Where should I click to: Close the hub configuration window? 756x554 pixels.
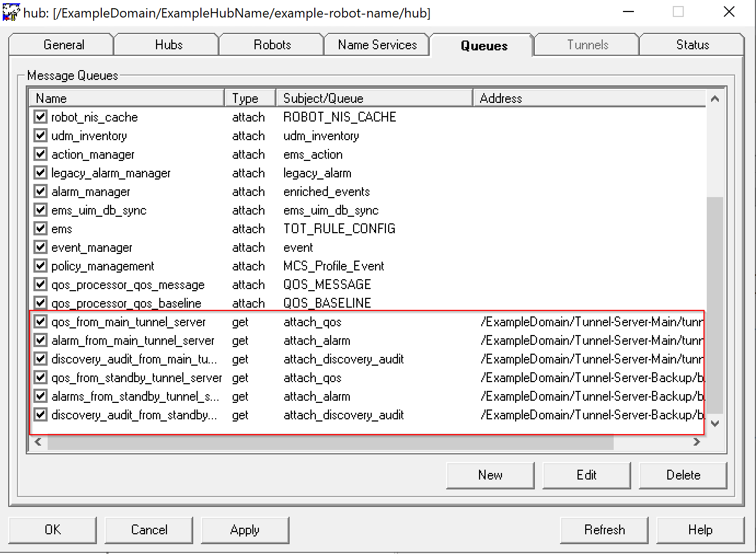[x=729, y=11]
